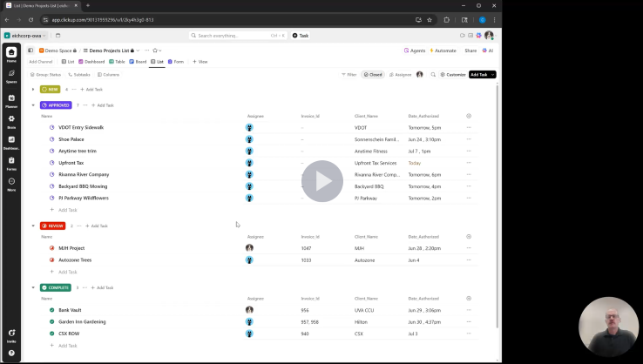Image resolution: width=643 pixels, height=364 pixels.
Task: Open Brain from the left sidebar
Action: click(11, 120)
